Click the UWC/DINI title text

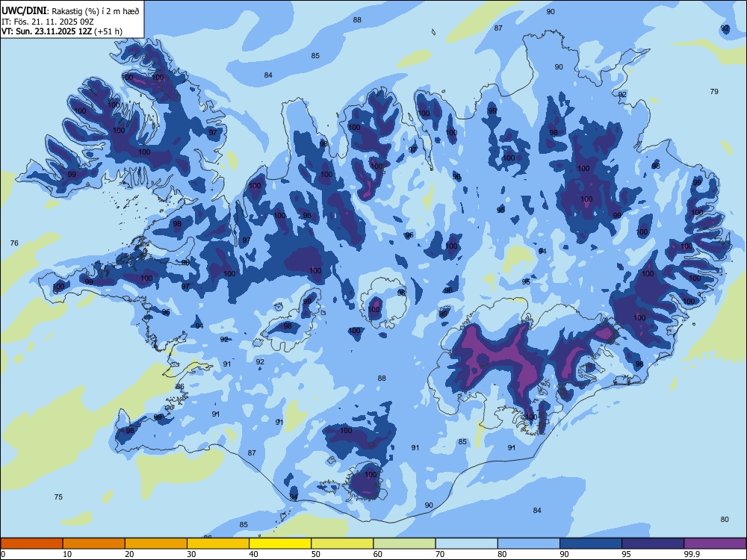click(x=25, y=11)
